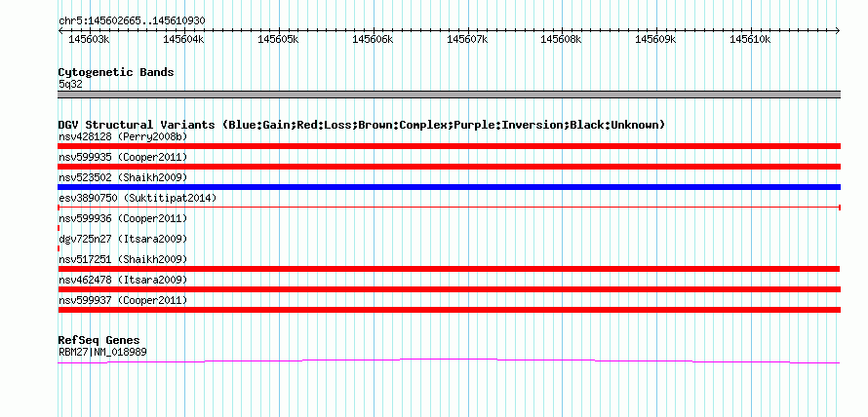This screenshot has width=868, height=417.
Task: Open the RBM27|NM_018989 gene label
Action: click(102, 352)
